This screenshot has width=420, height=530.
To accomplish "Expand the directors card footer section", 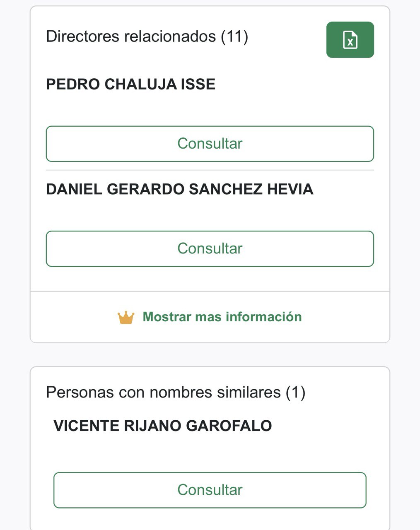I will 210,317.
